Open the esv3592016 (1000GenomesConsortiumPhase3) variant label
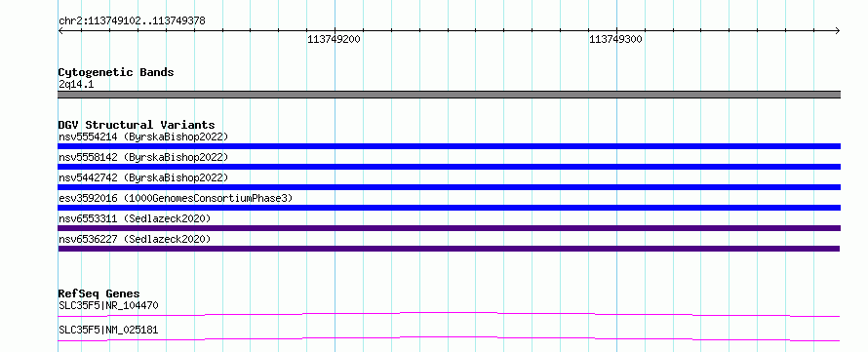Viewport: 868px width, 352px height. point(176,198)
